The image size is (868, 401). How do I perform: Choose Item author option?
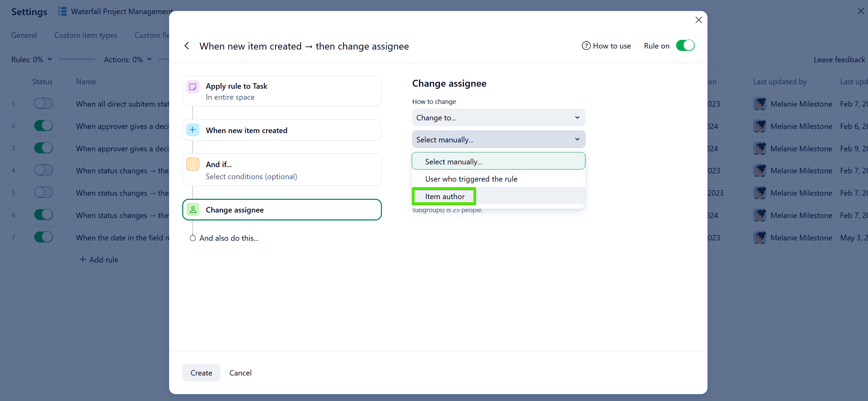click(498, 196)
